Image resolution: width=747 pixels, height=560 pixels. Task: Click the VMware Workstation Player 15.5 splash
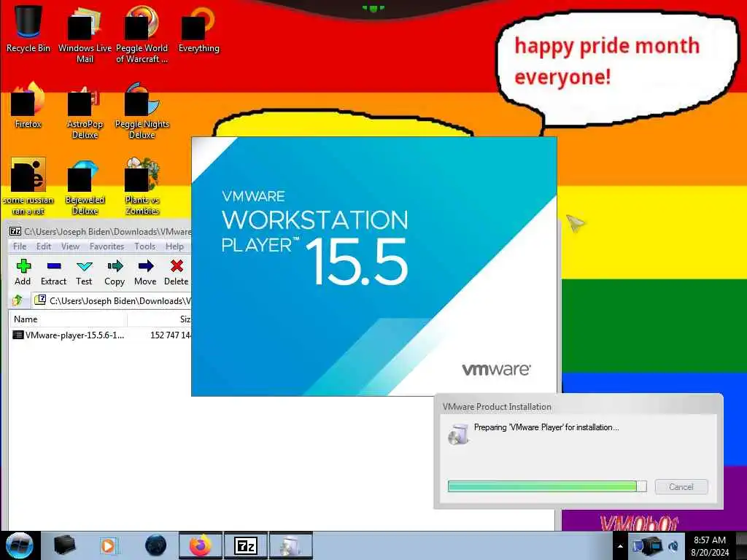point(374,266)
